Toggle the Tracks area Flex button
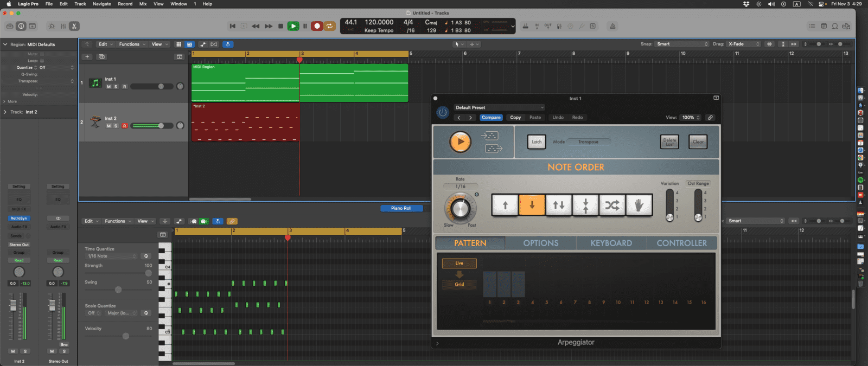 pyautogui.click(x=214, y=44)
